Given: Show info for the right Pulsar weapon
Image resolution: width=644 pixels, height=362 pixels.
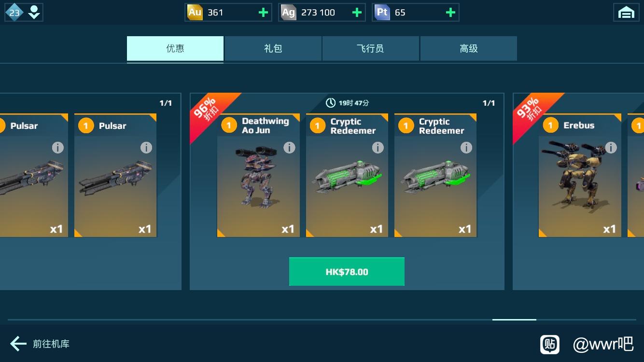Looking at the screenshot, I should (146, 148).
